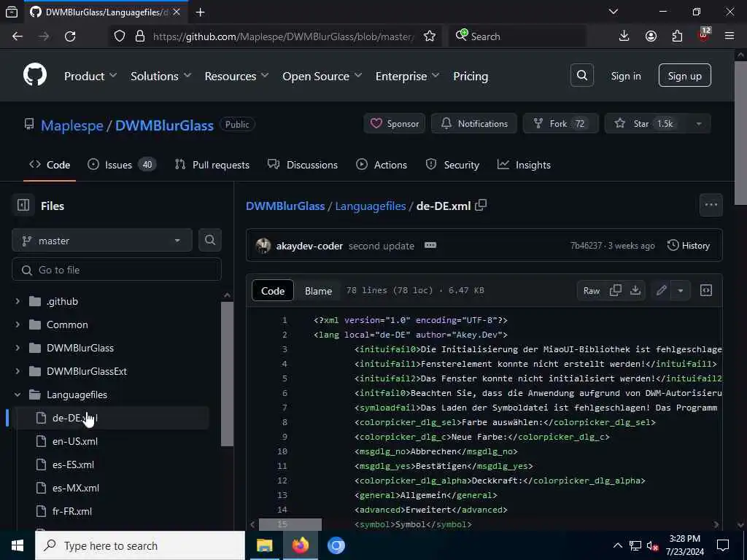747x560 pixels.
Task: Click the GitHub logo home icon
Action: pyautogui.click(x=35, y=75)
